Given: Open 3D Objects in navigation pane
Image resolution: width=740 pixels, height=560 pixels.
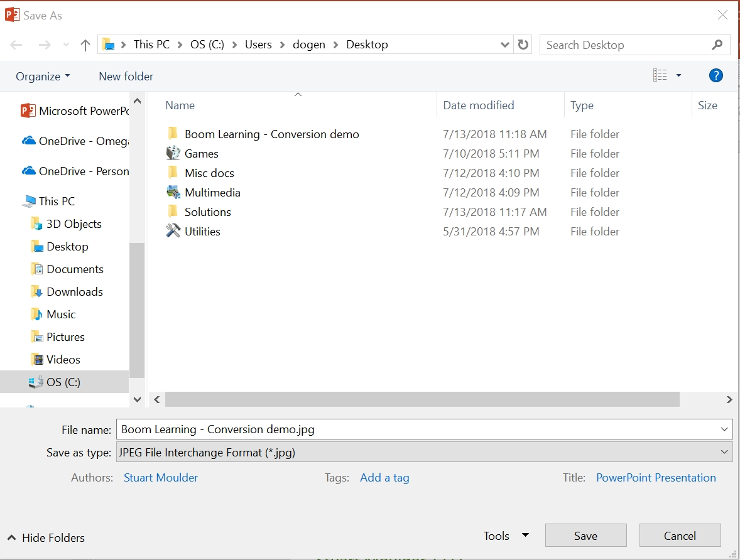Looking at the screenshot, I should 66,224.
